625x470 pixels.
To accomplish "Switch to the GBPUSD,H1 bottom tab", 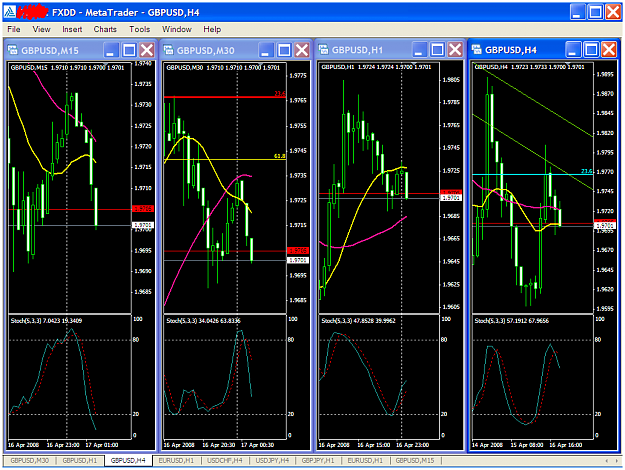I will click(80, 460).
